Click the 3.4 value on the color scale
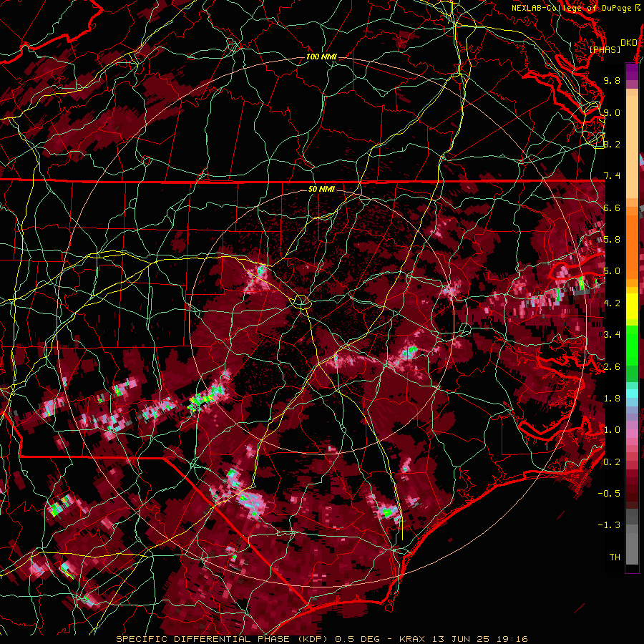The height and width of the screenshot is (644, 644). point(612,335)
